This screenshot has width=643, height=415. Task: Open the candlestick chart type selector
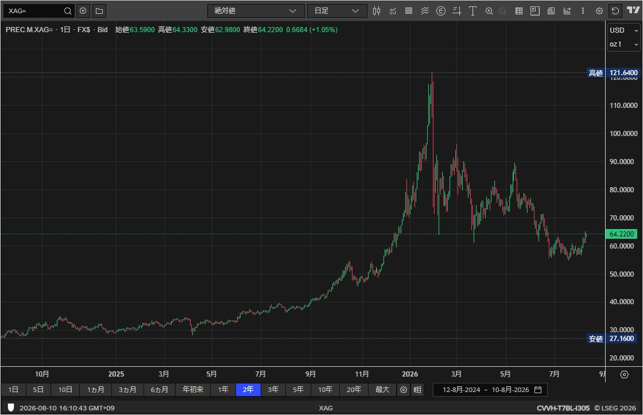pos(376,11)
